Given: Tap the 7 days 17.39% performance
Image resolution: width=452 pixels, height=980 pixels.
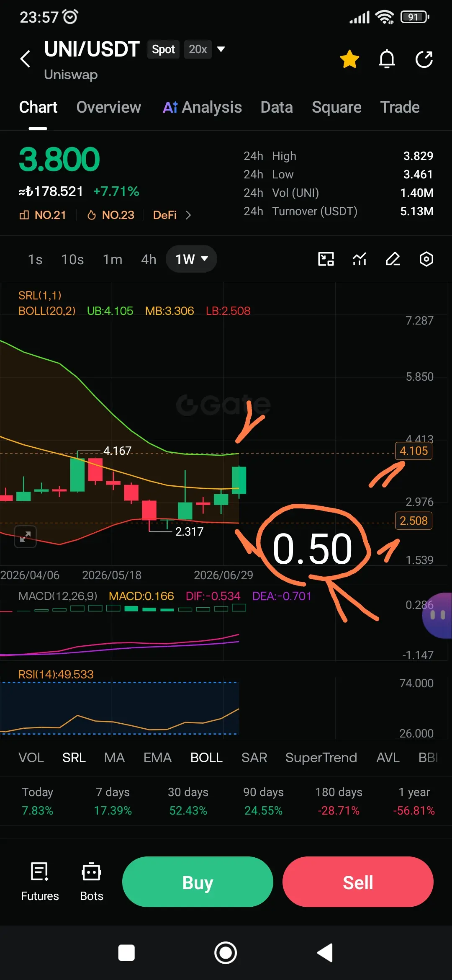Looking at the screenshot, I should click(x=113, y=801).
